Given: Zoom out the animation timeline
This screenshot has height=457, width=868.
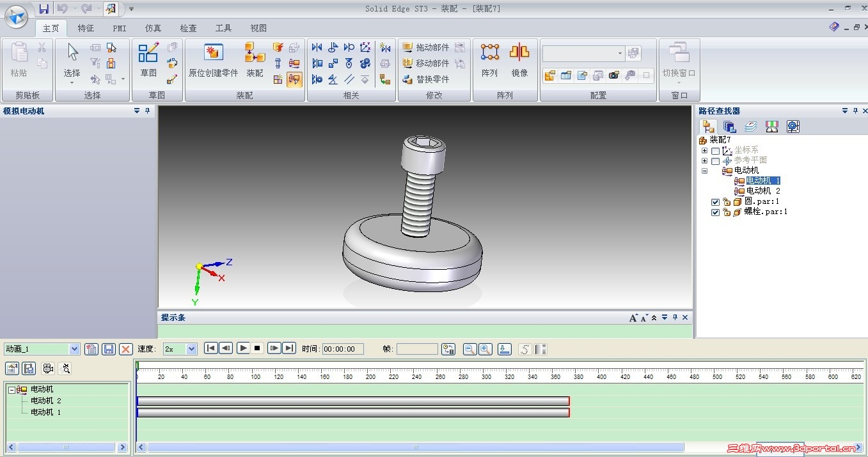Looking at the screenshot, I should (470, 349).
